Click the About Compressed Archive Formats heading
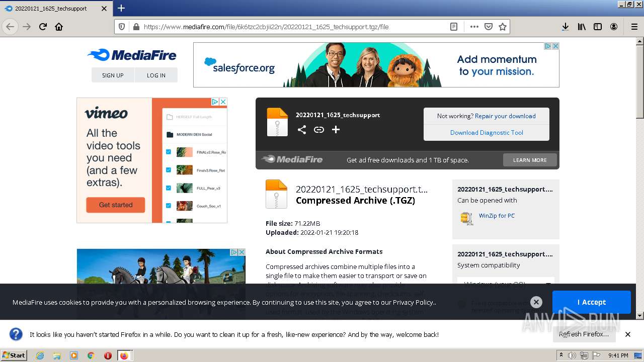The height and width of the screenshot is (362, 644). pyautogui.click(x=324, y=251)
